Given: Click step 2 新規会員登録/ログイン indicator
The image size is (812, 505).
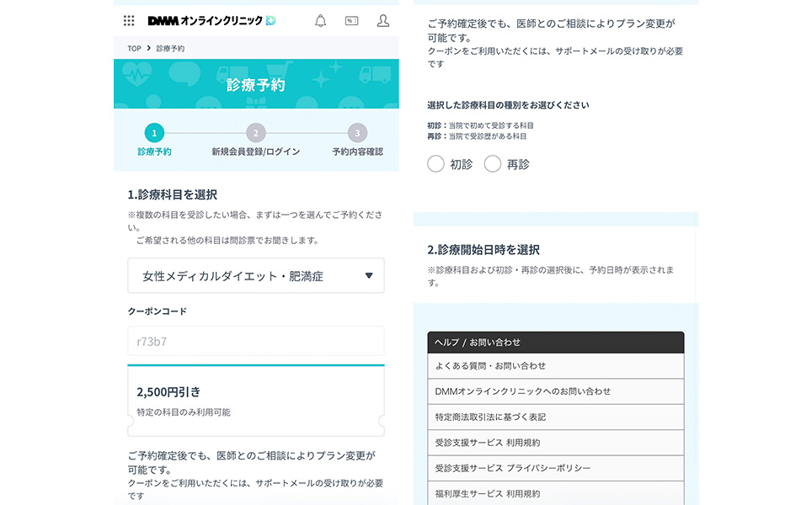Looking at the screenshot, I should (254, 133).
